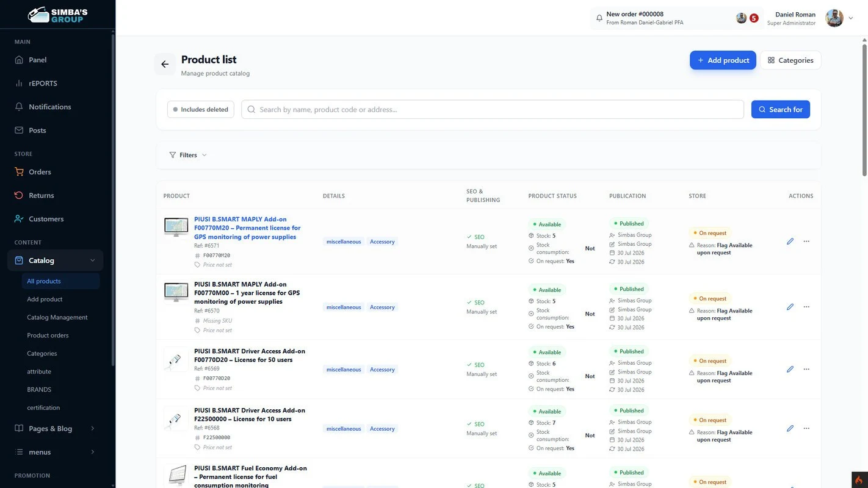This screenshot has height=488, width=868.
Task: Click the red badge showing 5
Action: [754, 18]
